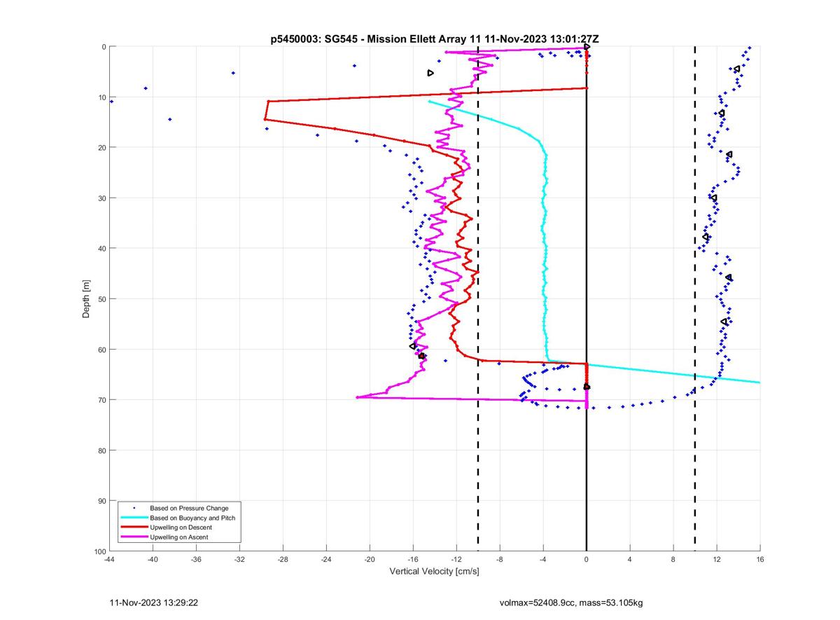Click magenta ascent curve spike at 70 m
The image size is (840, 620).
click(x=358, y=397)
